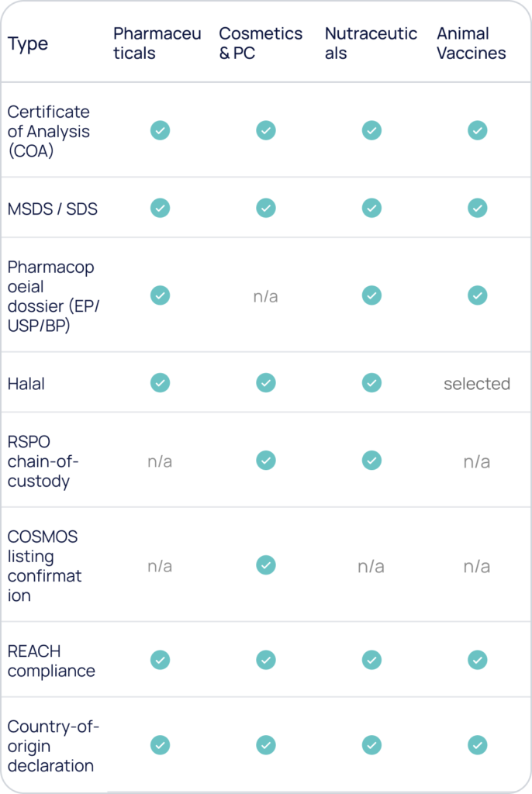Click the Country-of-origin declaration row label
The width and height of the screenshot is (532, 794).
(54, 746)
